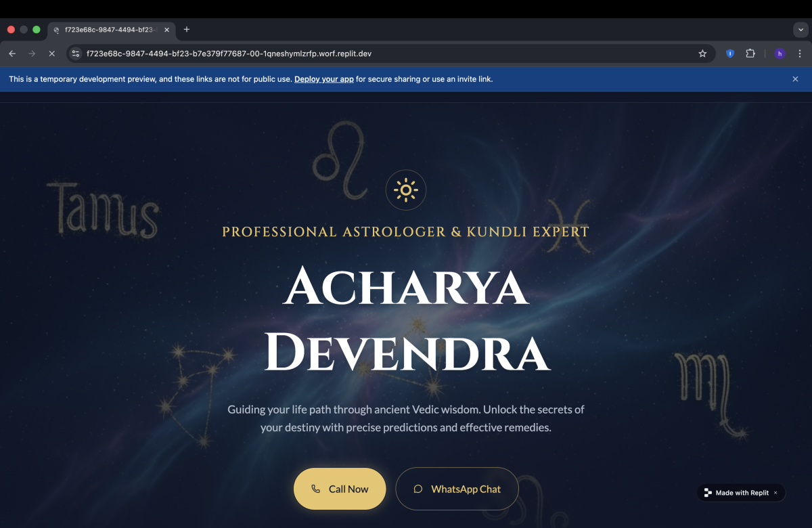Expand the tab search dropdown arrow
This screenshot has width=812, height=528.
(x=800, y=30)
